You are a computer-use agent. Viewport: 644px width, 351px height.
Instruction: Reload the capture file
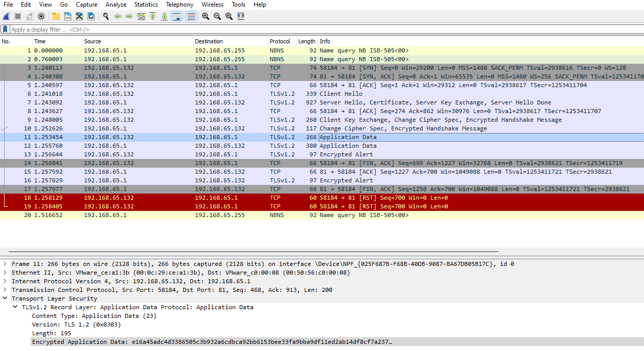(x=91, y=16)
